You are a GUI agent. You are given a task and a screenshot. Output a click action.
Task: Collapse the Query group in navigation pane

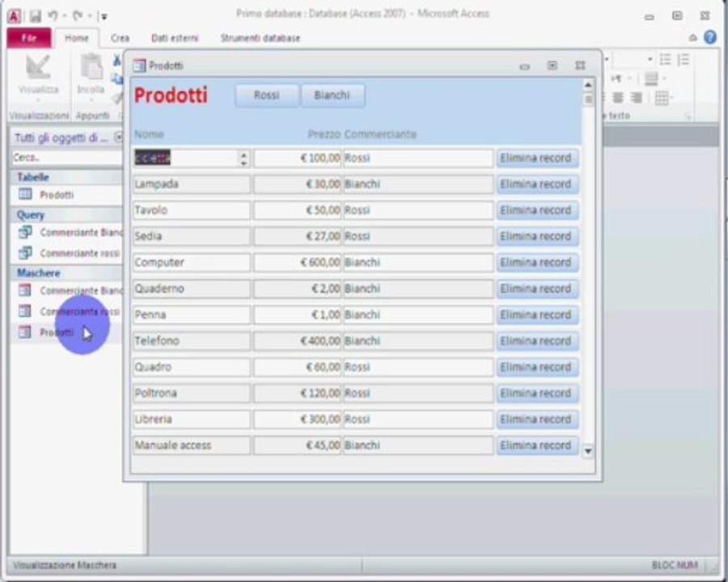coord(66,214)
